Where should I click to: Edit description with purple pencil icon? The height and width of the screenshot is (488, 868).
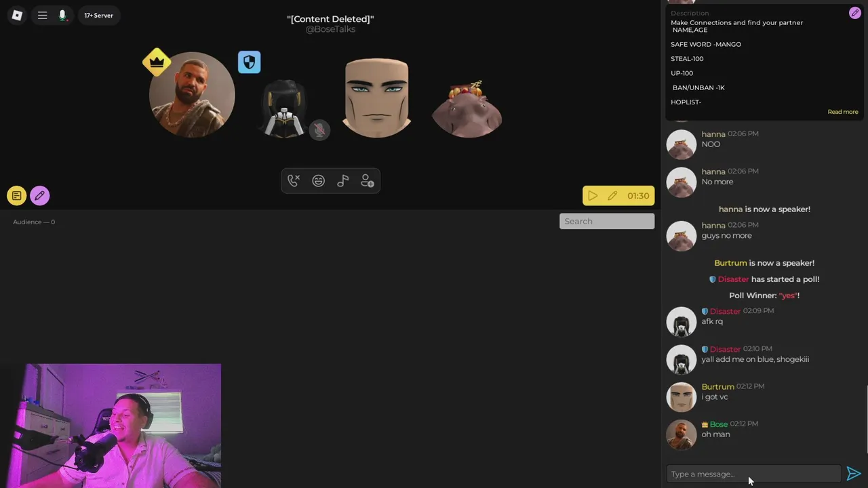(x=854, y=13)
